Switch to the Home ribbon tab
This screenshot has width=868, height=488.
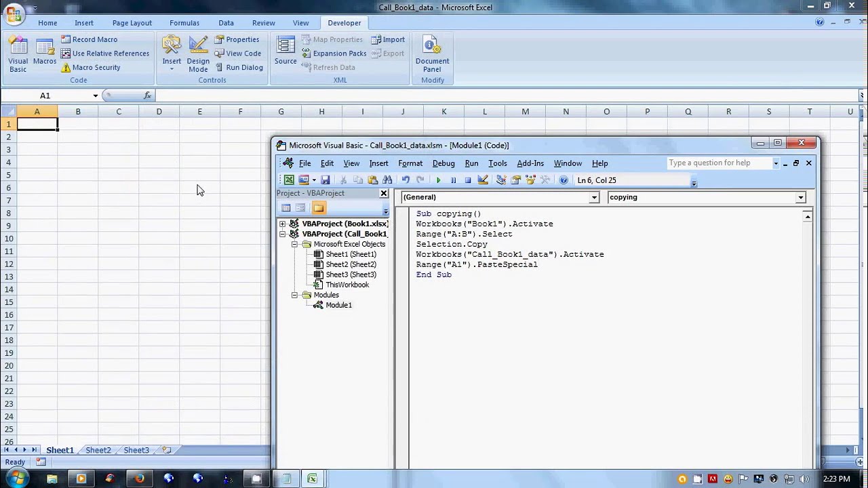[x=47, y=23]
